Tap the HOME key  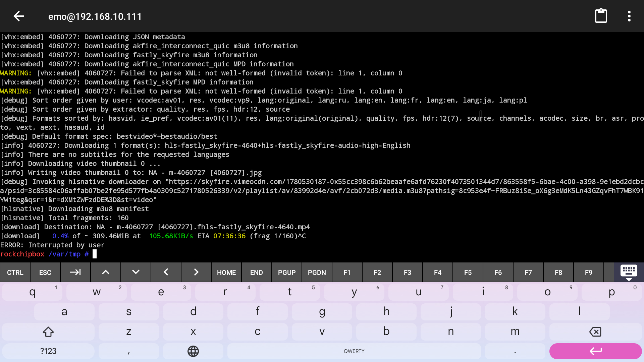click(226, 273)
